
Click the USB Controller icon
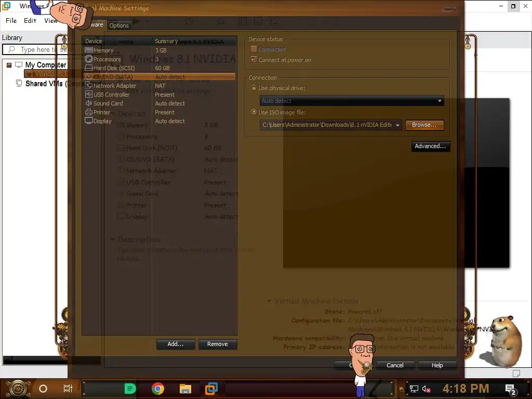88,95
